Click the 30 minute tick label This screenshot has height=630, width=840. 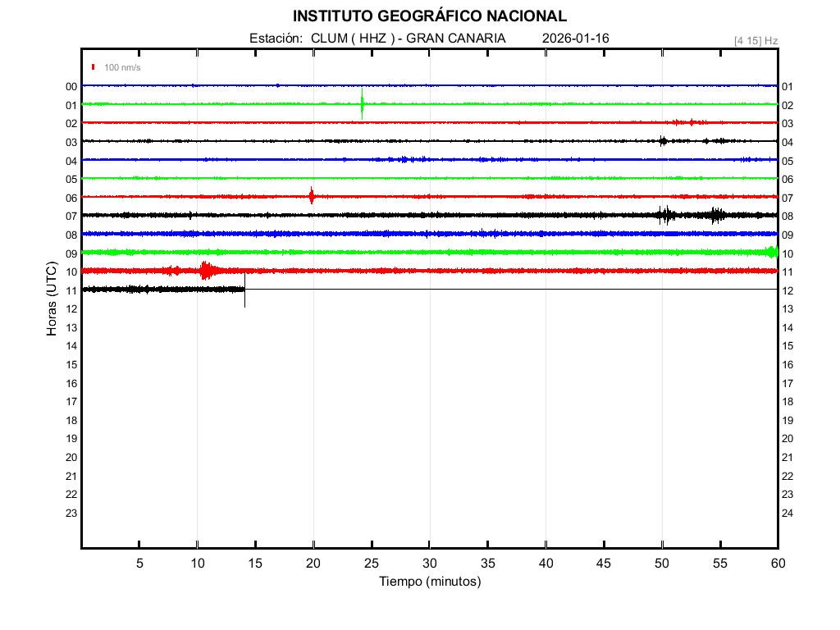click(429, 564)
